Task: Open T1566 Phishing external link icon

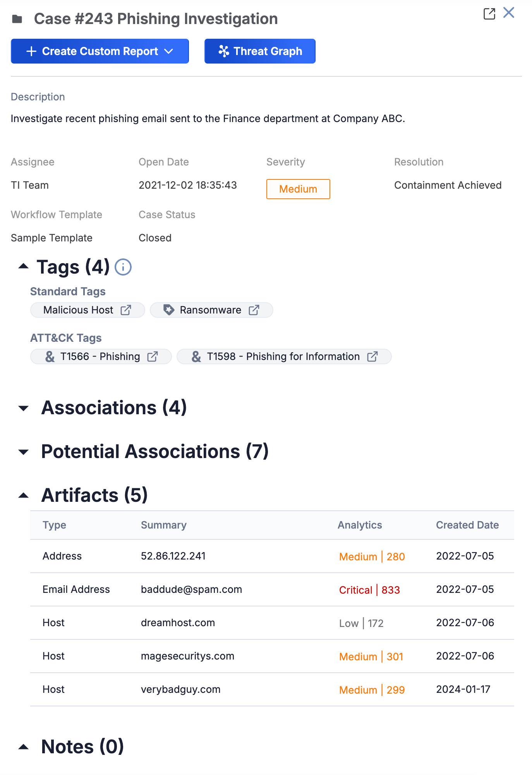Action: pos(153,356)
